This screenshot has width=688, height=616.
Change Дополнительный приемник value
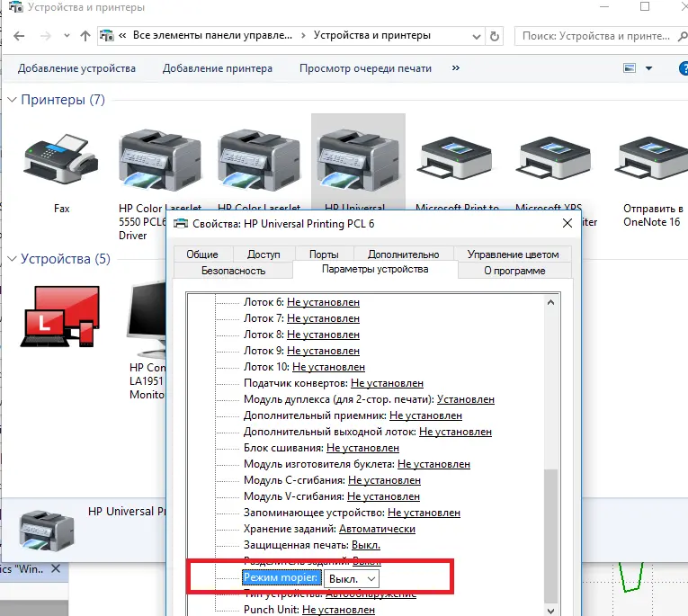pos(425,416)
